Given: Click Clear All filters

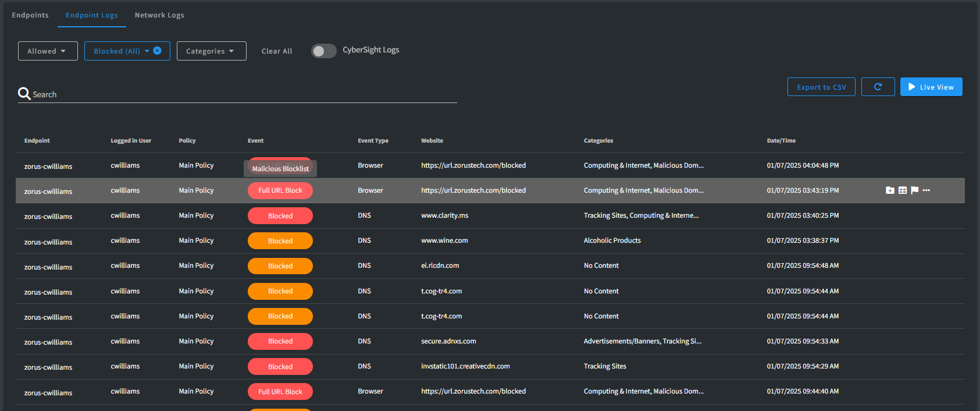Looking at the screenshot, I should tap(277, 51).
